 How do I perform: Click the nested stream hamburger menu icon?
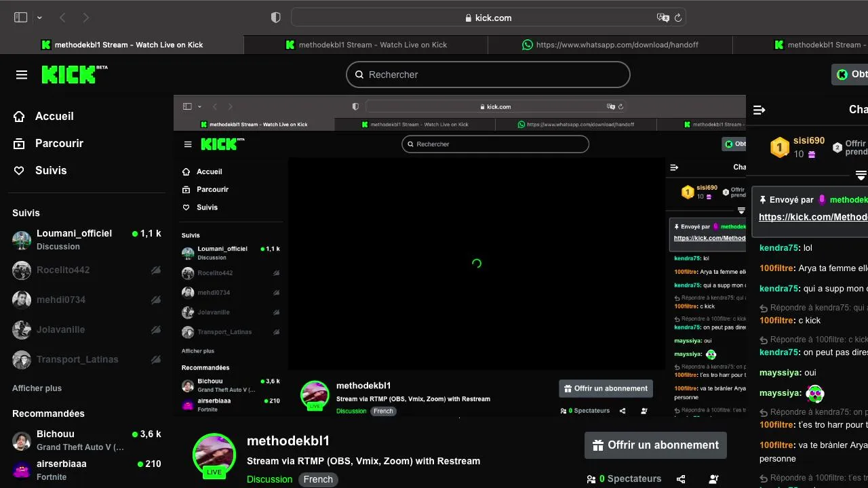(x=188, y=144)
